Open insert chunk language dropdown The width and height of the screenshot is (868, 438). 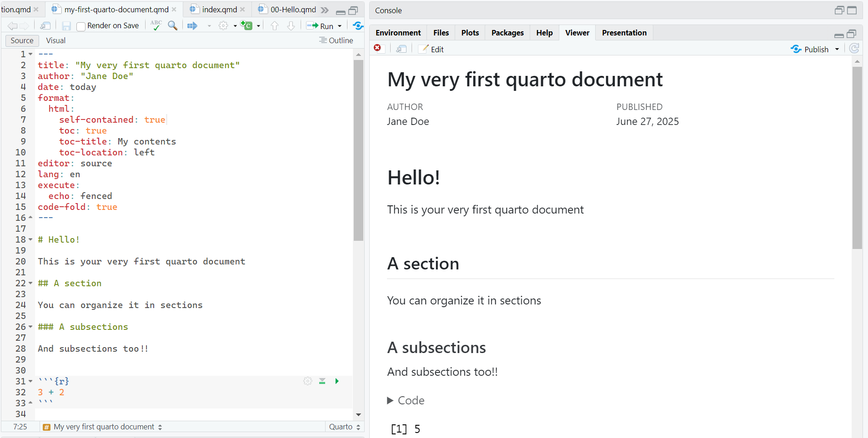258,26
